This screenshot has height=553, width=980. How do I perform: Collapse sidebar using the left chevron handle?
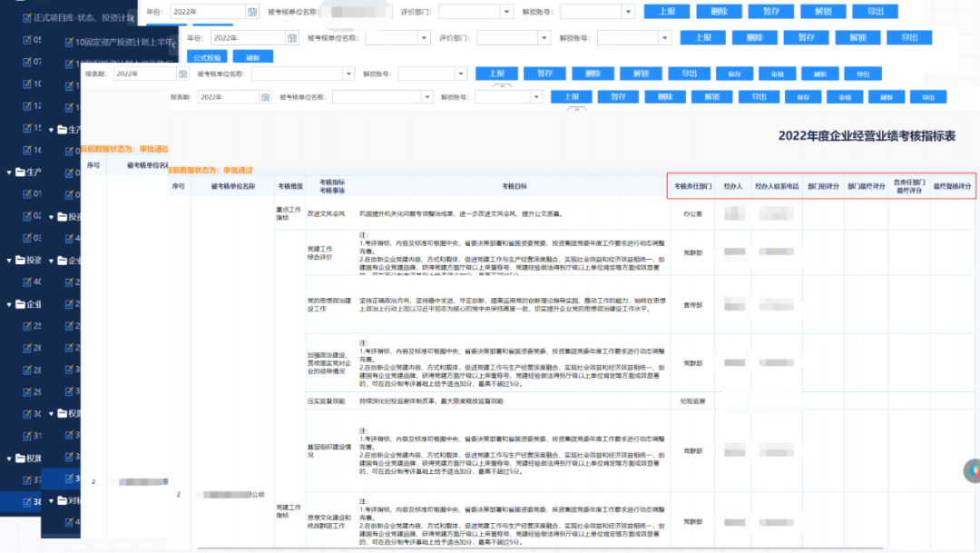[x=173, y=44]
